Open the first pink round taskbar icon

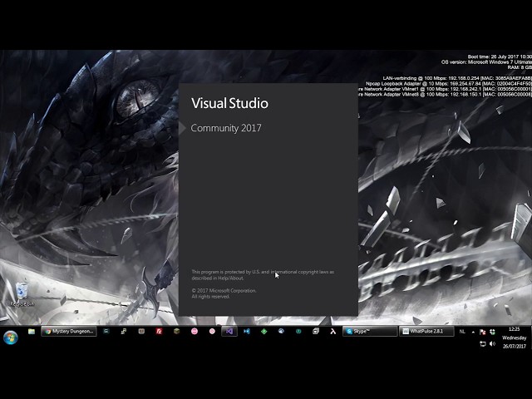(x=195, y=331)
